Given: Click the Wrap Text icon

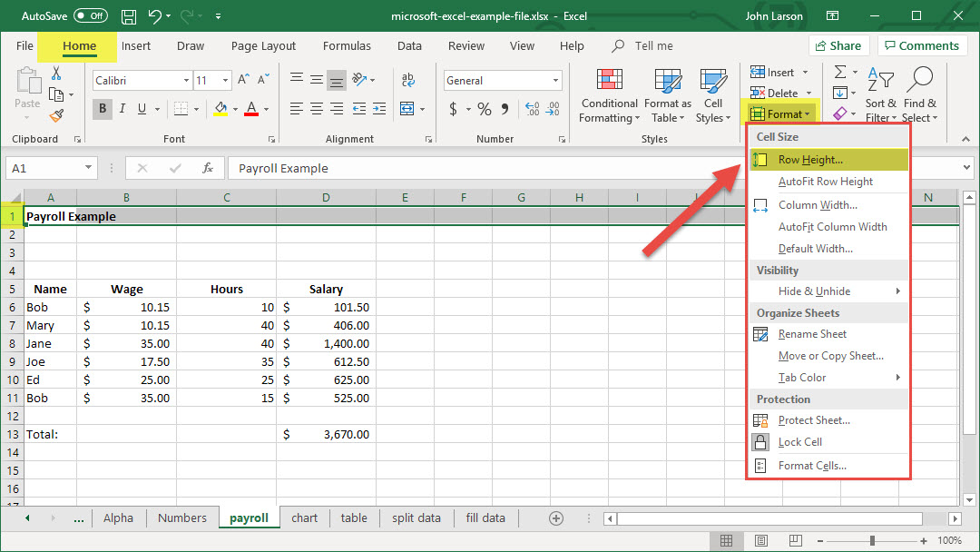Looking at the screenshot, I should [407, 80].
